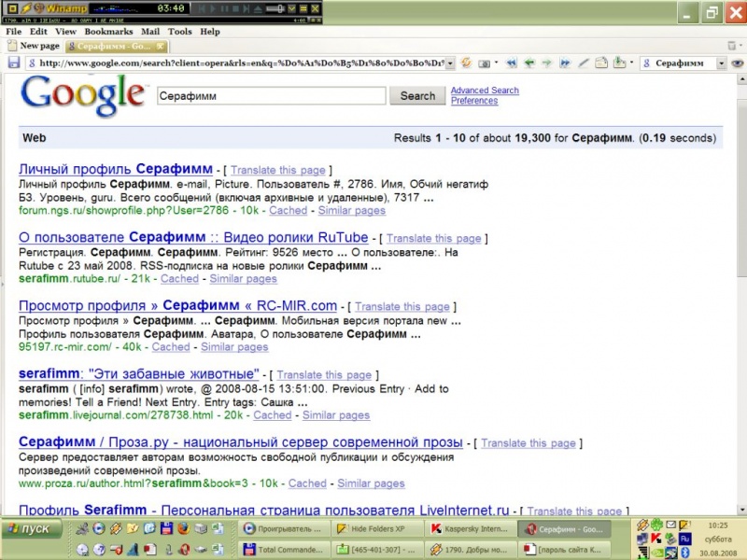
Task: Open the search engine field dropdown arrow
Action: pos(722,63)
